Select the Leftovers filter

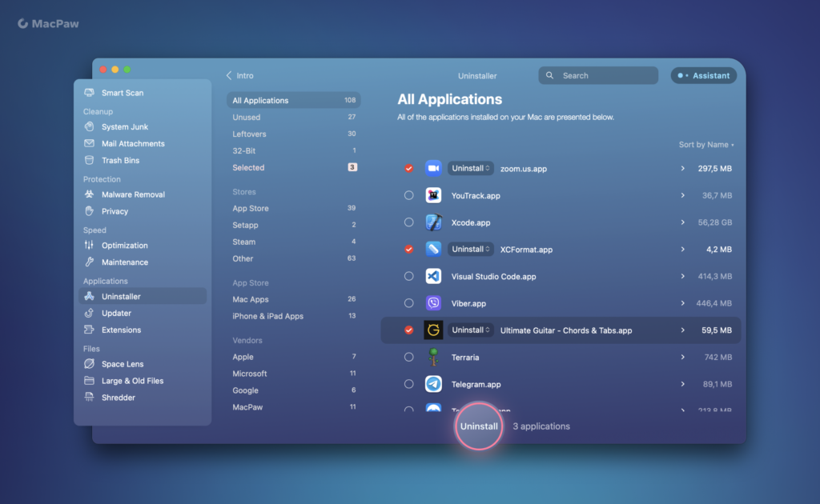pyautogui.click(x=293, y=134)
